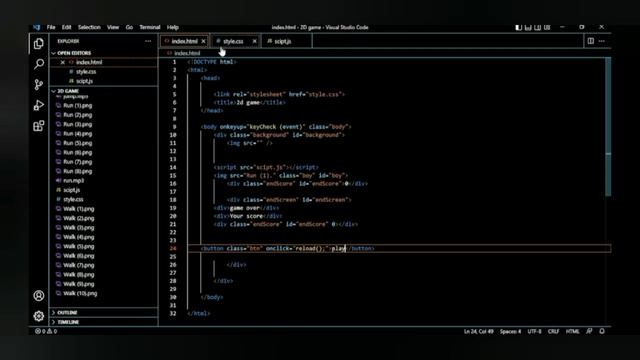Click errors and warnings count in status bar

[x=46, y=331]
